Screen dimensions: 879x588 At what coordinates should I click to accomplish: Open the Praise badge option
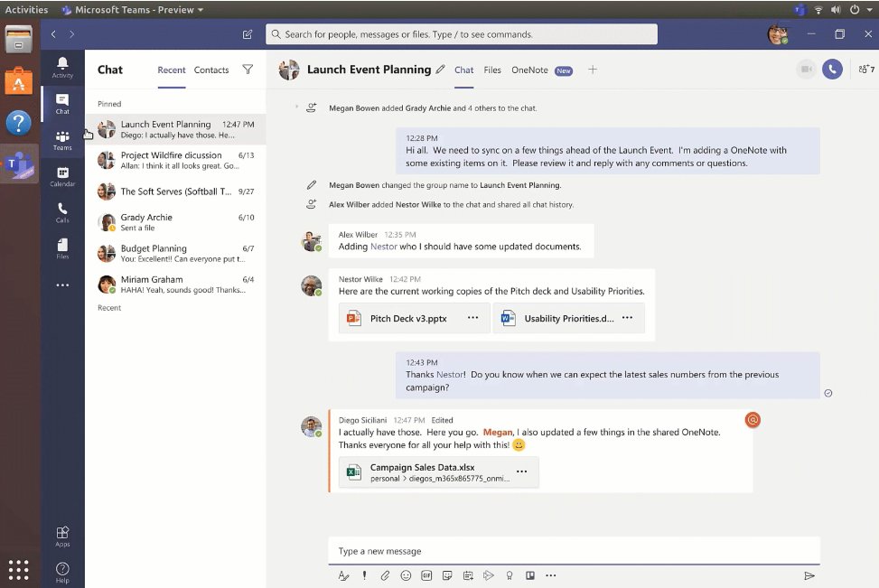510,575
